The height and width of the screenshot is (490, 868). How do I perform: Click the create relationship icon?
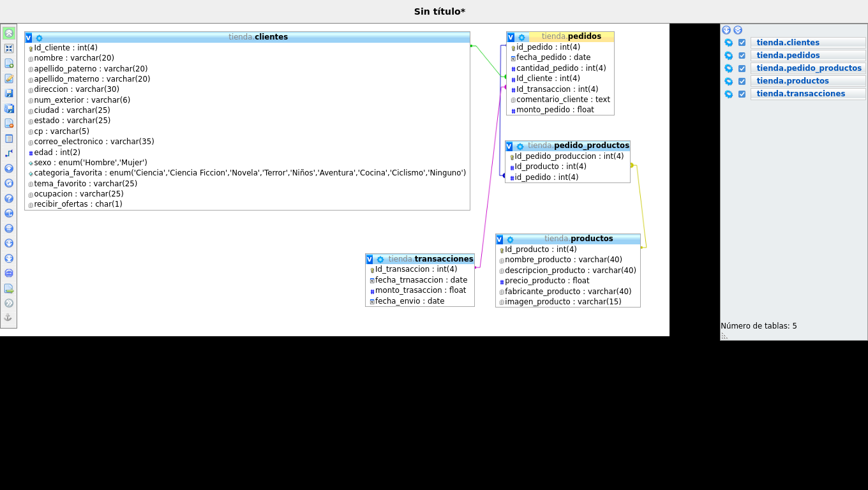coord(9,153)
